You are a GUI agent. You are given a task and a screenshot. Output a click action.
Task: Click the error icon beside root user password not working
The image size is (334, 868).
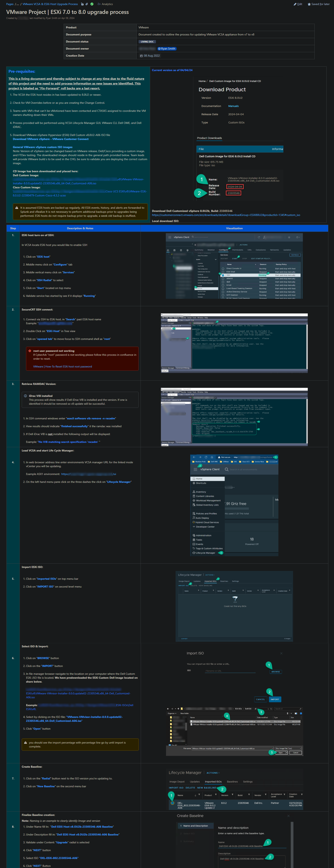[30, 351]
